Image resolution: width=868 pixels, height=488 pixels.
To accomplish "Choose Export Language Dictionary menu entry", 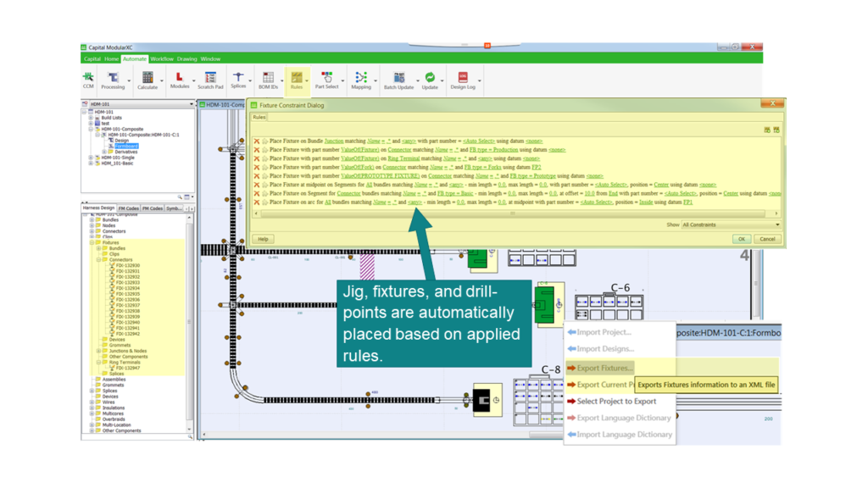I will [x=619, y=418].
